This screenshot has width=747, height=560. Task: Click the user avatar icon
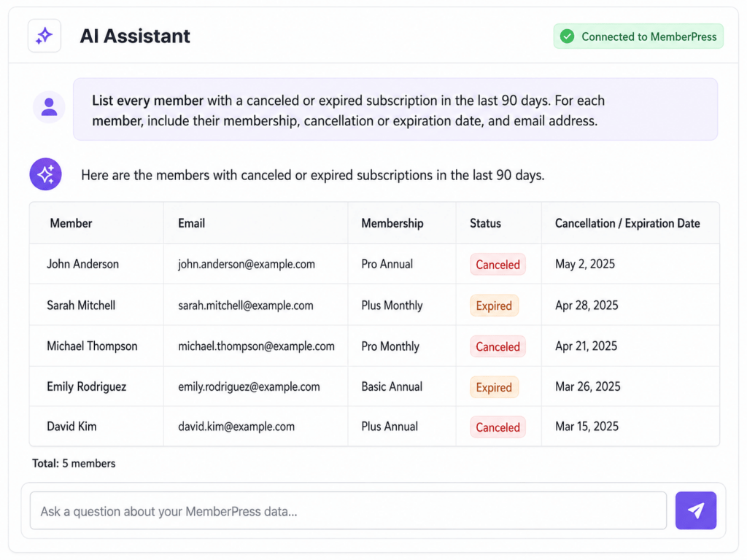pos(49,107)
